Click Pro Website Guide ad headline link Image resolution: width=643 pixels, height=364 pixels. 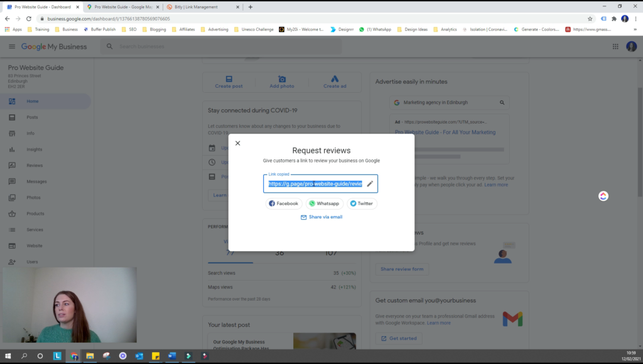pos(445,132)
